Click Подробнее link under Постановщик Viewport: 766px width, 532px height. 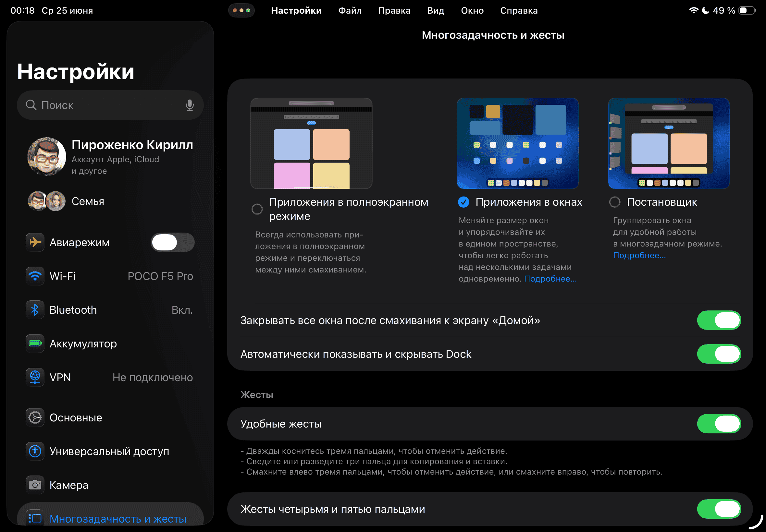(639, 255)
